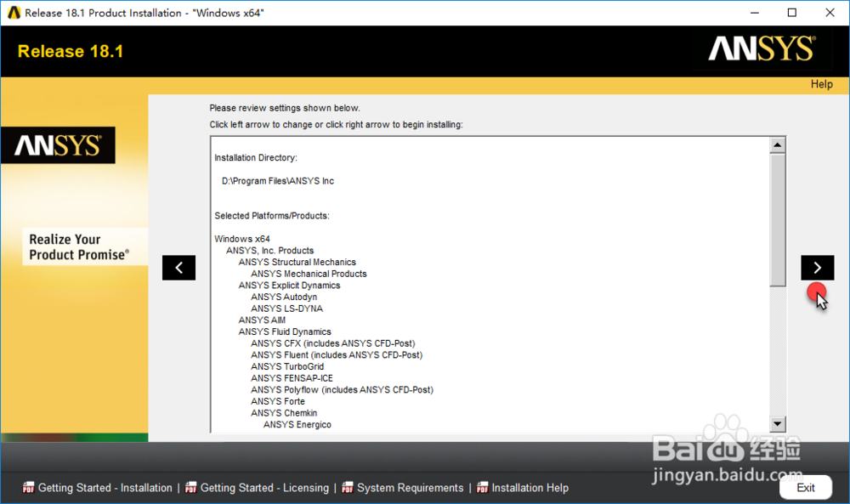Viewport: 850px width, 504px height.
Task: Click 'ANSYS CFX (includes ANSYS CFD-Post)' entry
Action: coord(333,343)
